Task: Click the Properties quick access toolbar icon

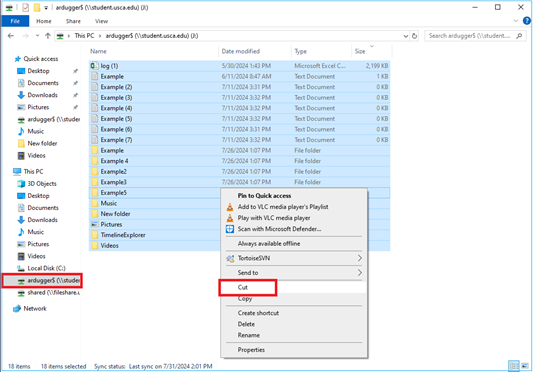Action: [25, 7]
